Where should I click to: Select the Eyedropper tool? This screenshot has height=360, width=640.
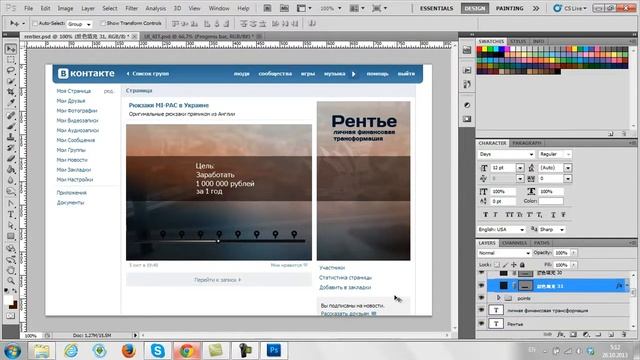(11, 102)
